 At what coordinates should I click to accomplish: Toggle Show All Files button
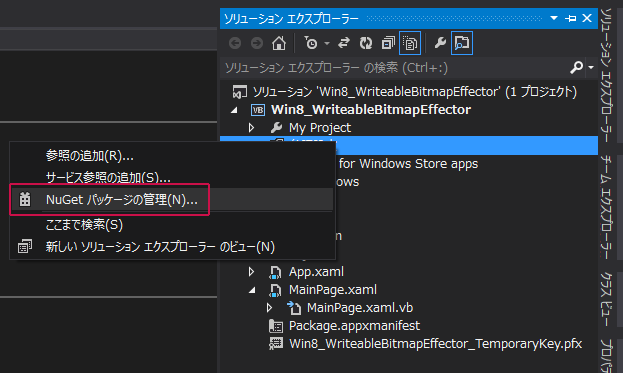(410, 43)
